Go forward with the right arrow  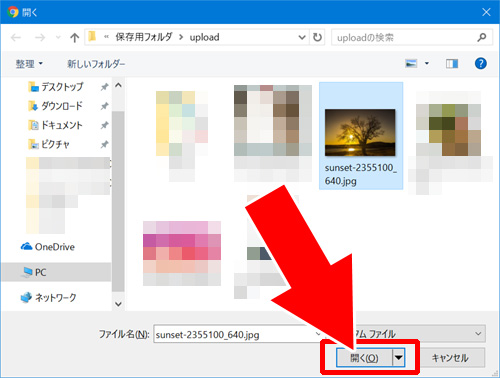(40, 37)
